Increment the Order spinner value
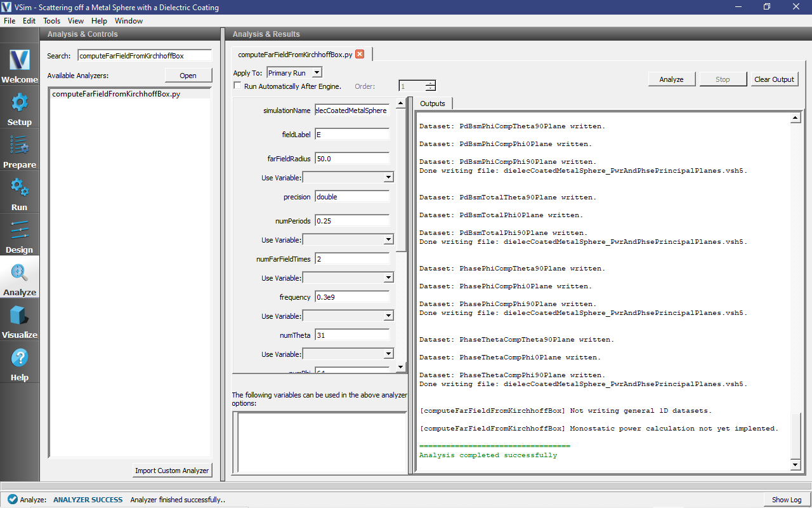This screenshot has height=508, width=812. (x=431, y=83)
